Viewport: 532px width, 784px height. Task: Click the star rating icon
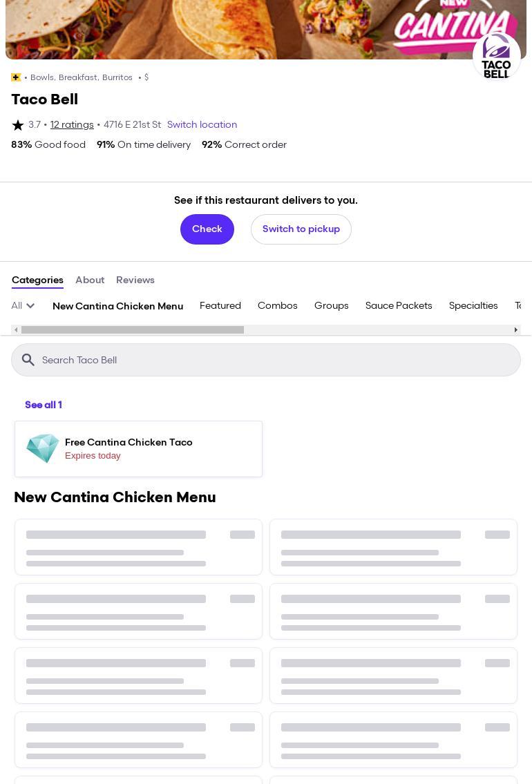18,125
